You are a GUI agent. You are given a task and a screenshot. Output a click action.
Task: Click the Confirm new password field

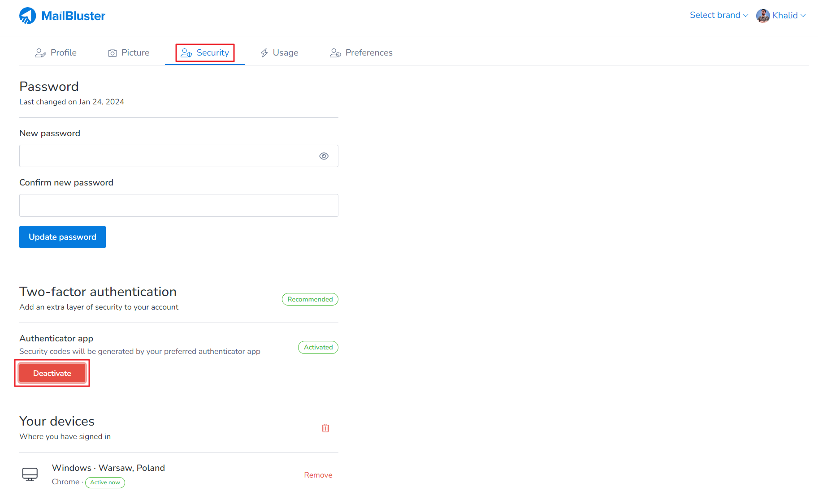178,205
